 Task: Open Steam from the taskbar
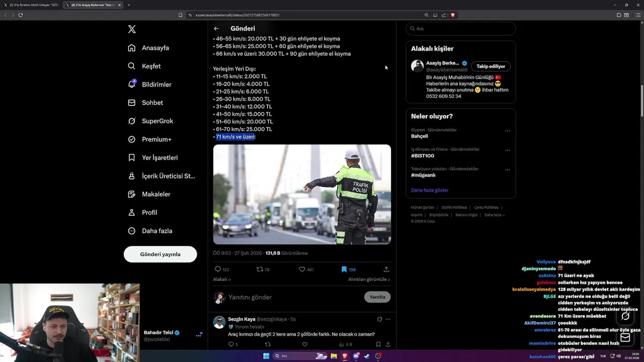(x=367, y=356)
